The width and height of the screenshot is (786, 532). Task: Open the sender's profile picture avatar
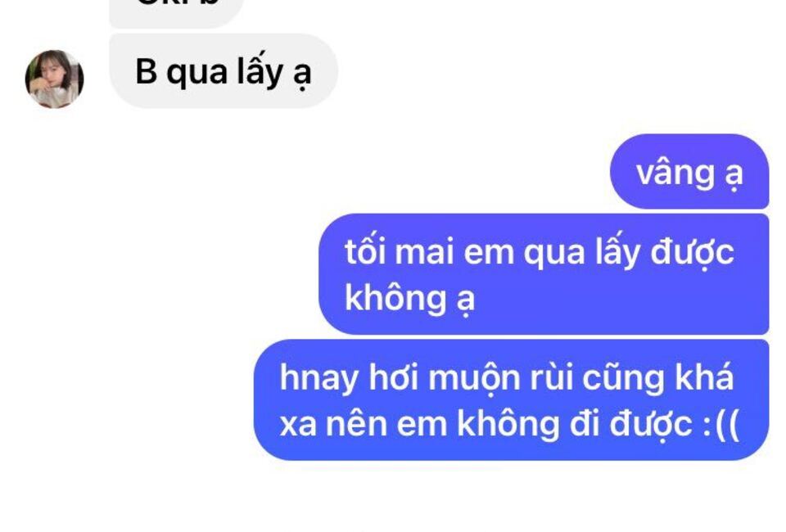(x=54, y=79)
